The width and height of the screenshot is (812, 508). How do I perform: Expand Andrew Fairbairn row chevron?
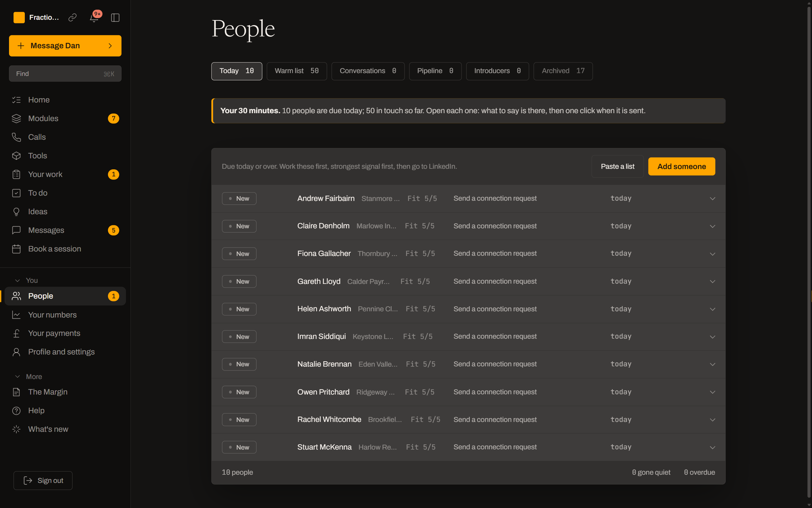[712, 199]
